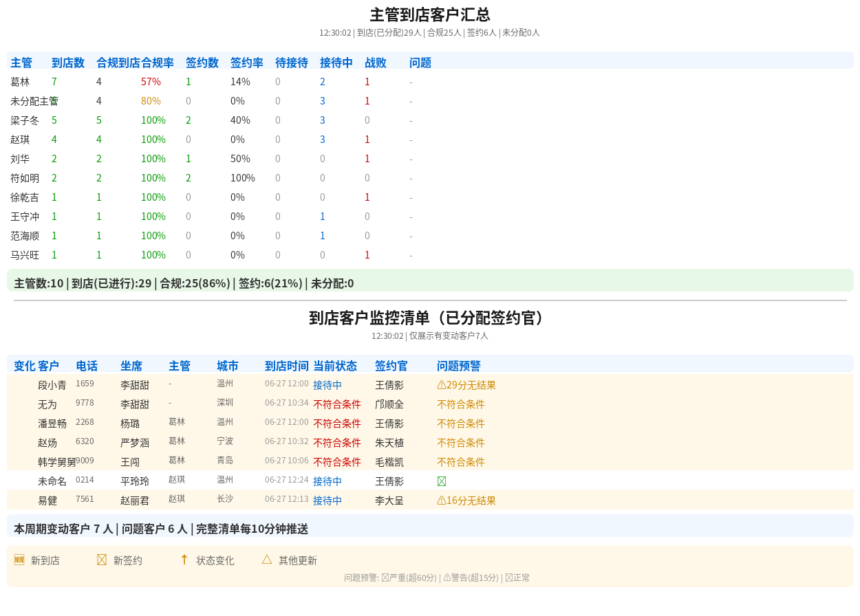
Task: Click agent name 严梦涵
Action: [x=135, y=443]
